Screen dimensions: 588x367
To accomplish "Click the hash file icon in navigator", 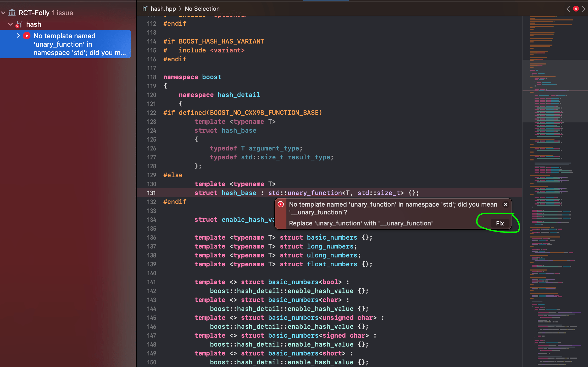I will [x=19, y=24].
